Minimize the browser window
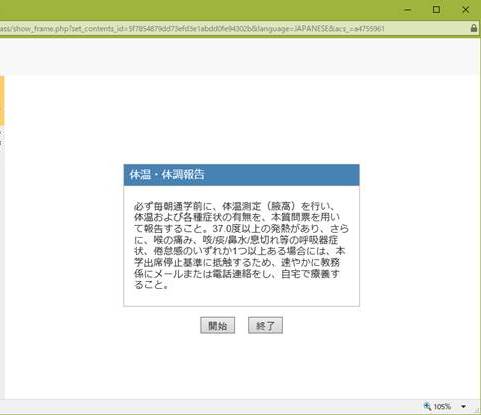 point(407,10)
